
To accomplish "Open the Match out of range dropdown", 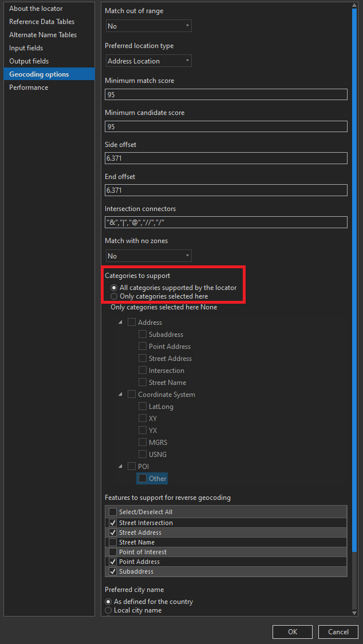I will [149, 26].
